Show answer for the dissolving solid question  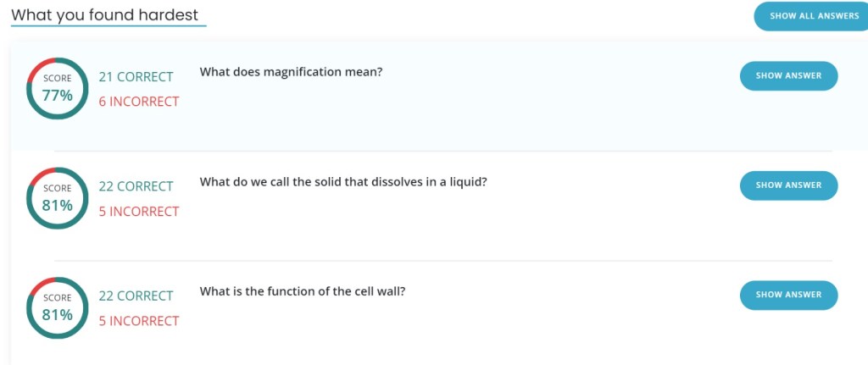(x=788, y=185)
